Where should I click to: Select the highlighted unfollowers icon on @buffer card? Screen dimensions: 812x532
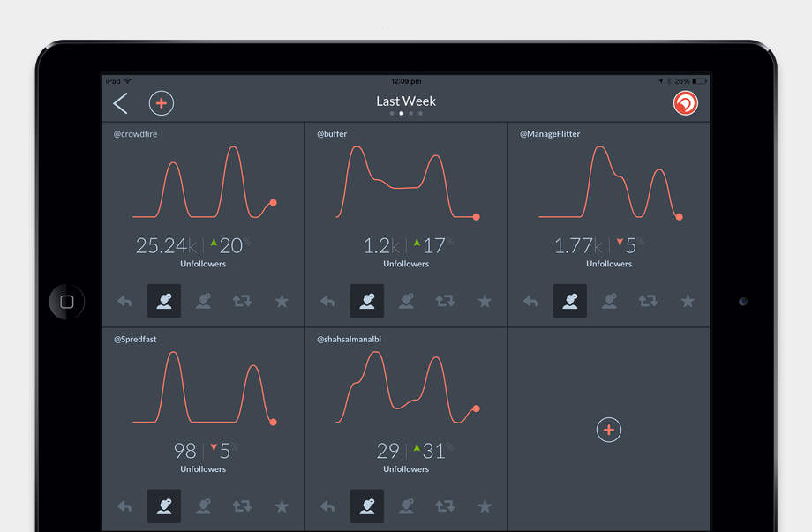tap(367, 301)
